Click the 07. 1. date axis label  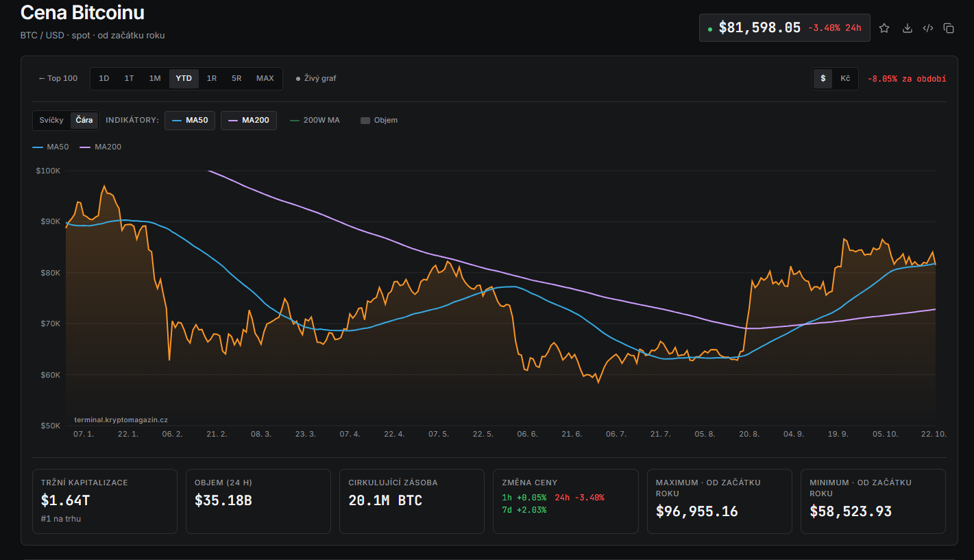(84, 434)
